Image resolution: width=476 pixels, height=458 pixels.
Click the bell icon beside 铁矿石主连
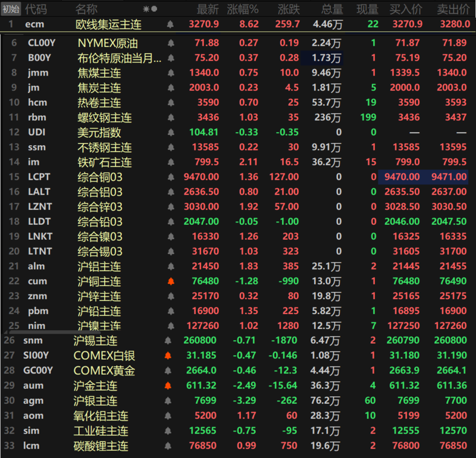(x=171, y=162)
